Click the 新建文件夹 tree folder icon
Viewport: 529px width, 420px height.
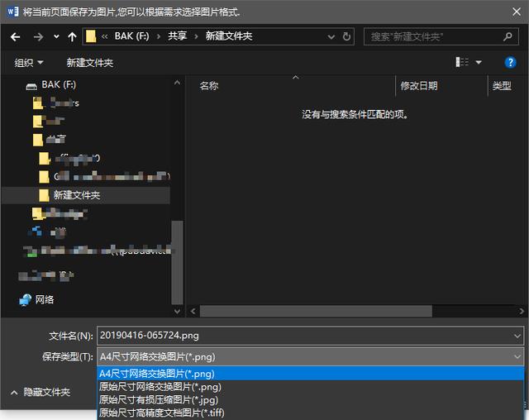click(44, 195)
